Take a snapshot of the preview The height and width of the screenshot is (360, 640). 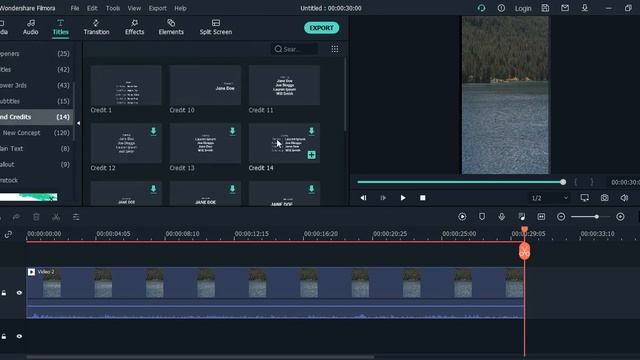click(604, 198)
